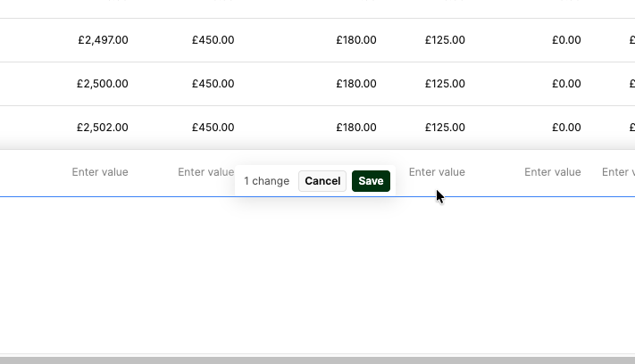Image resolution: width=635 pixels, height=364 pixels.
Task: Click the horizontal scrollbar at the bottom
Action: click(x=317, y=360)
